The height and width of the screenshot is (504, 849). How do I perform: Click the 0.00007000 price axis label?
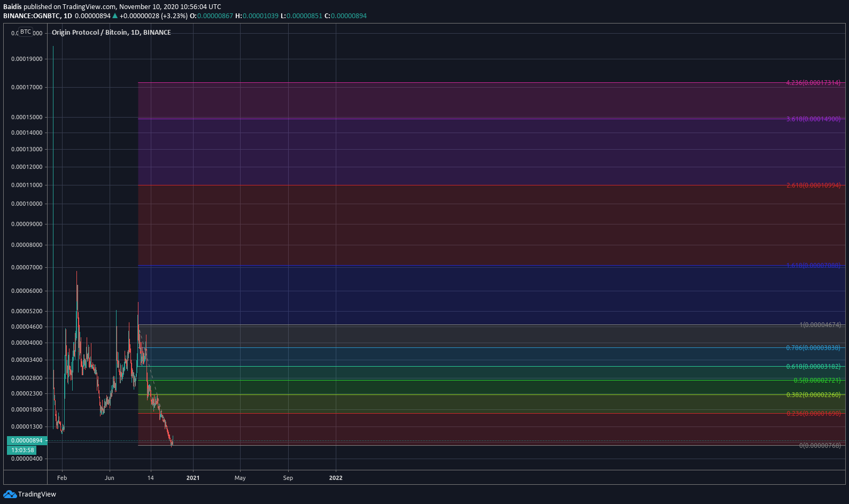pos(27,267)
